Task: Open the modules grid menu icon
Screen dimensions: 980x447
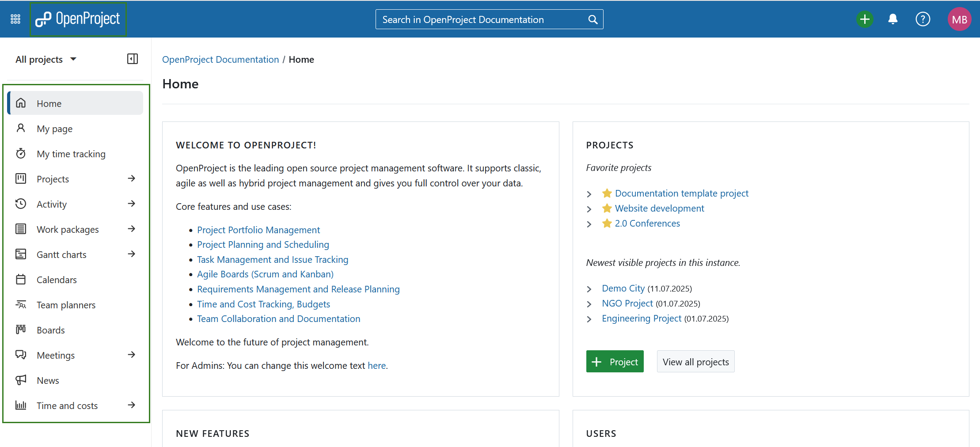Action: pyautogui.click(x=15, y=19)
